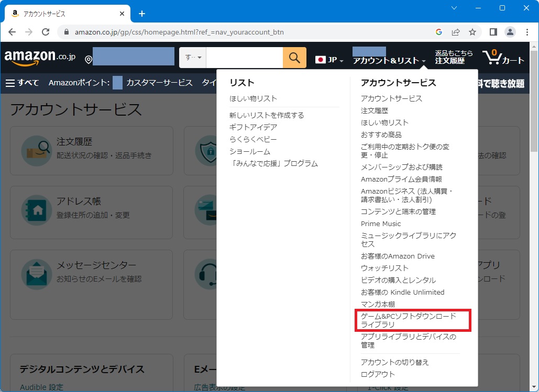
Task: Open the メッセージセンター card title
Action: tap(96, 265)
